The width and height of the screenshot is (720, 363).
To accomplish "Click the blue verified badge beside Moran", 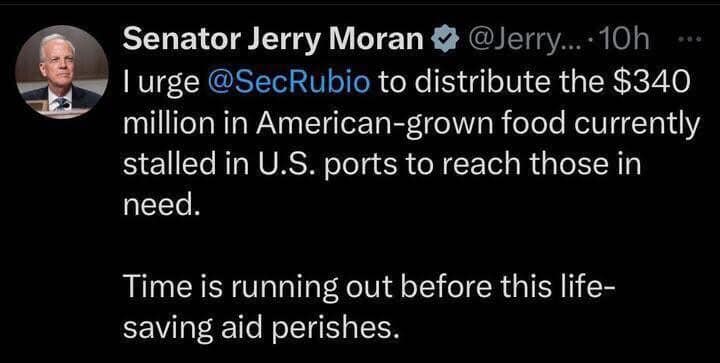I will click(x=445, y=42).
